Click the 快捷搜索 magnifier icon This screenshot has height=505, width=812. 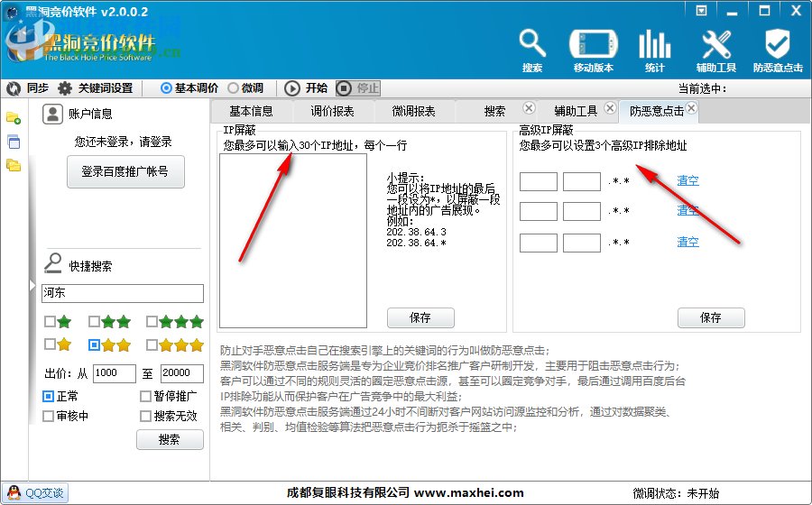point(53,262)
